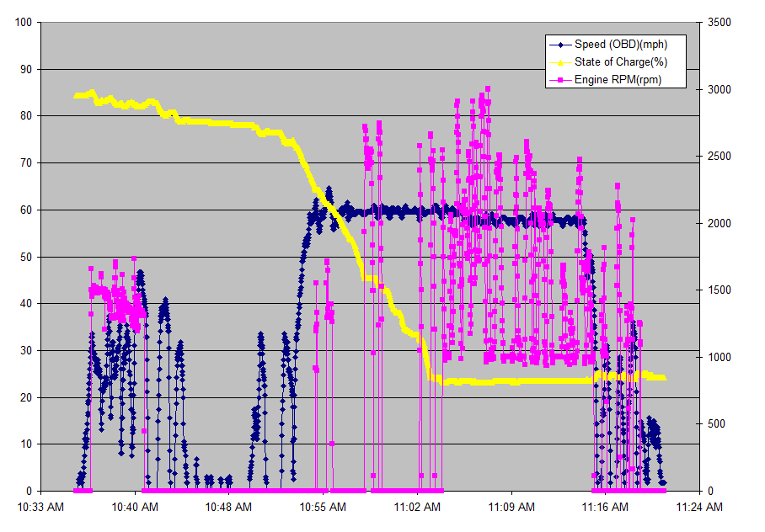Image resolution: width=765 pixels, height=532 pixels.
Task: Select the 11:24 AM time axis label
Action: click(x=699, y=507)
